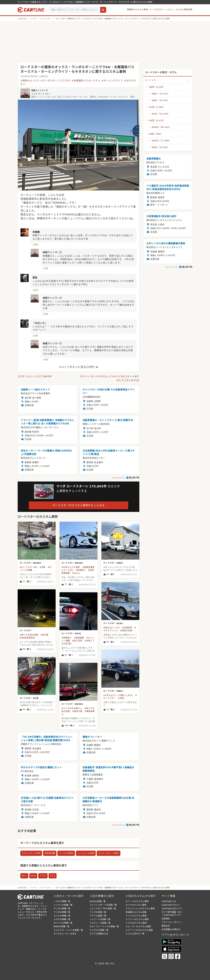Open the Instagram footer icon

[171, 956]
